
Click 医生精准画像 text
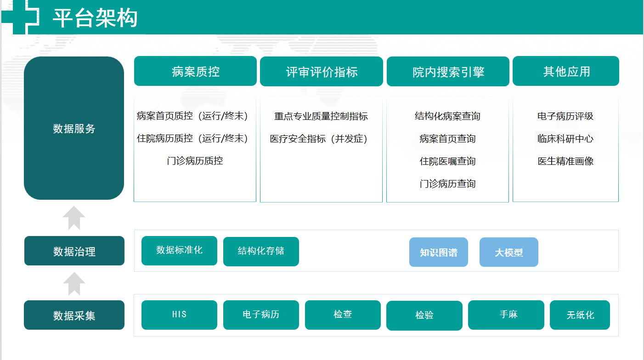tap(565, 161)
